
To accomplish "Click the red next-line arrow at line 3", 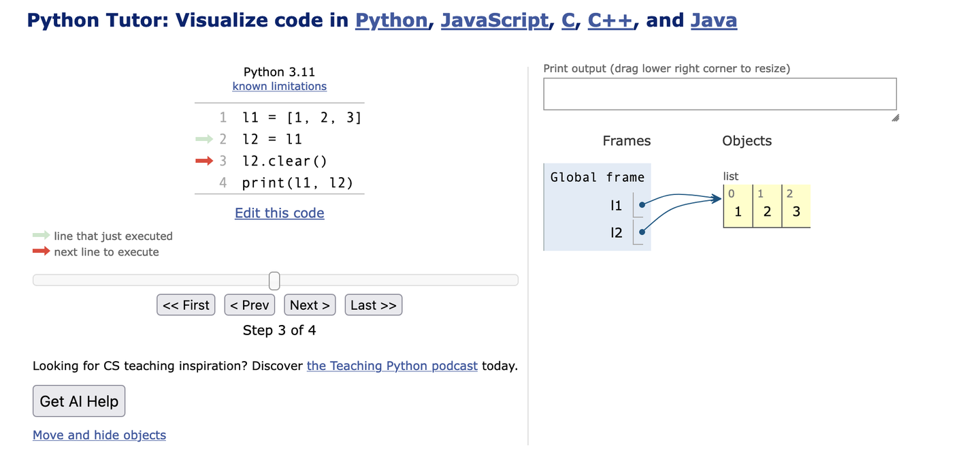I will click(x=204, y=161).
